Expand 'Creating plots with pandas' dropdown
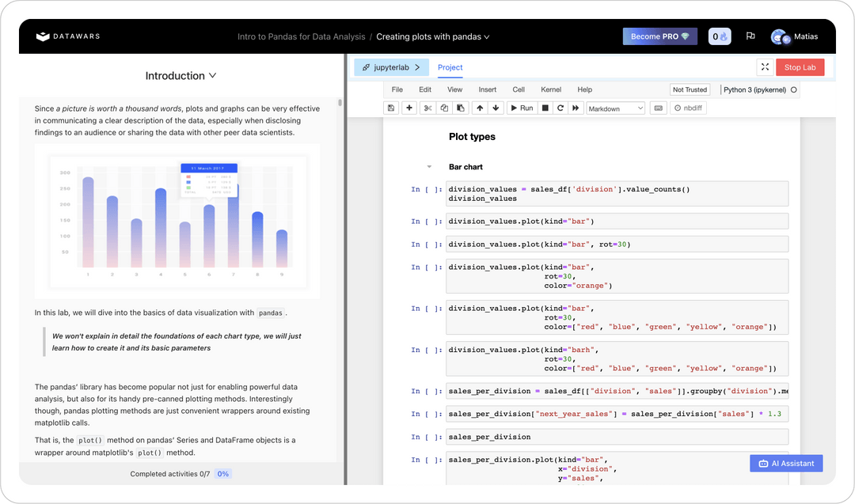This screenshot has height=504, width=855. (x=433, y=36)
